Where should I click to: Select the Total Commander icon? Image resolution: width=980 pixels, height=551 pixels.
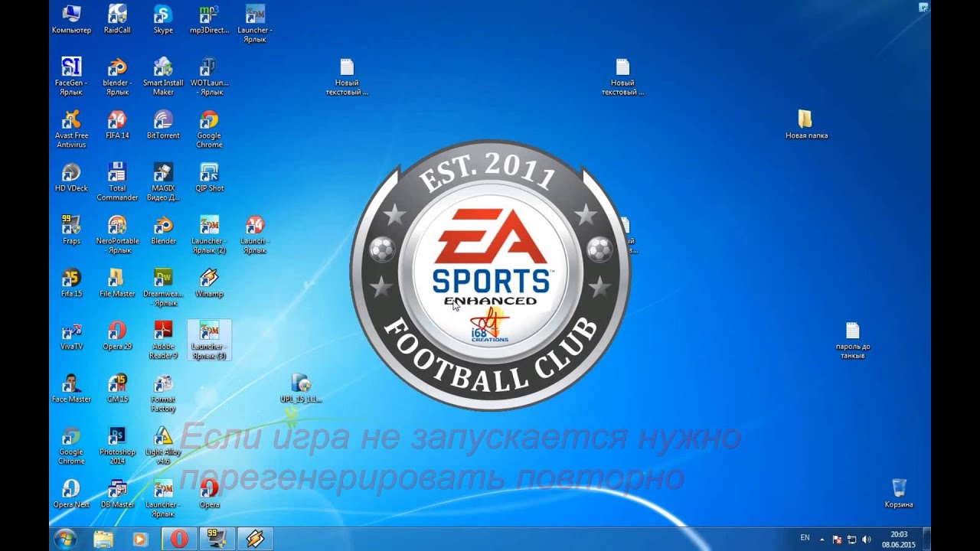pos(117,181)
